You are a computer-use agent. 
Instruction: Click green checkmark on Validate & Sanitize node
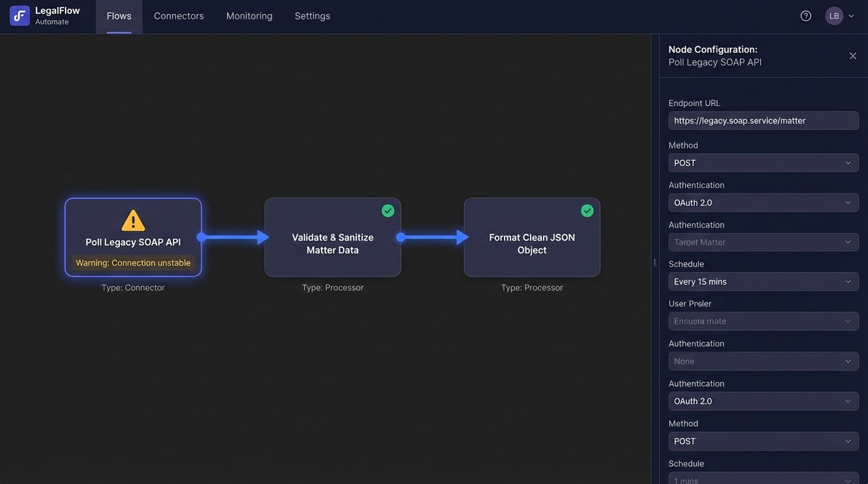(x=388, y=210)
